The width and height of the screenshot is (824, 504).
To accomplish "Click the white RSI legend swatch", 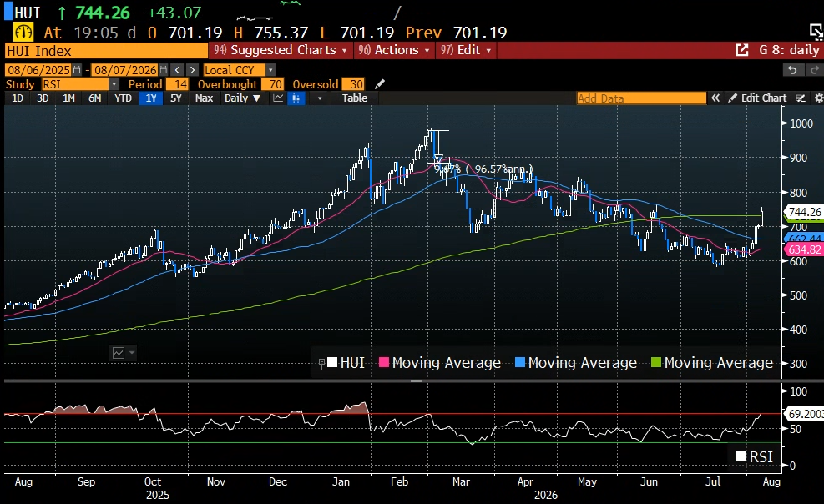I will pos(741,456).
